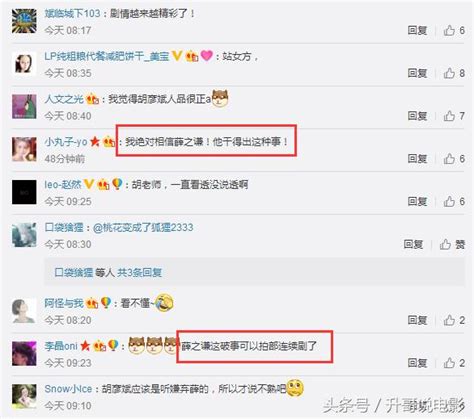Open 人文之光's user profile name

(x=64, y=99)
